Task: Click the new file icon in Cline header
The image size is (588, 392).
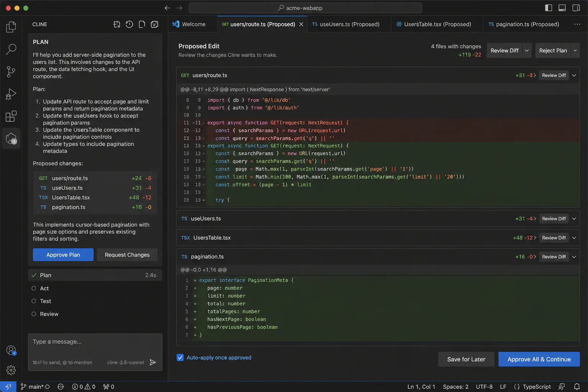Action: click(142, 24)
